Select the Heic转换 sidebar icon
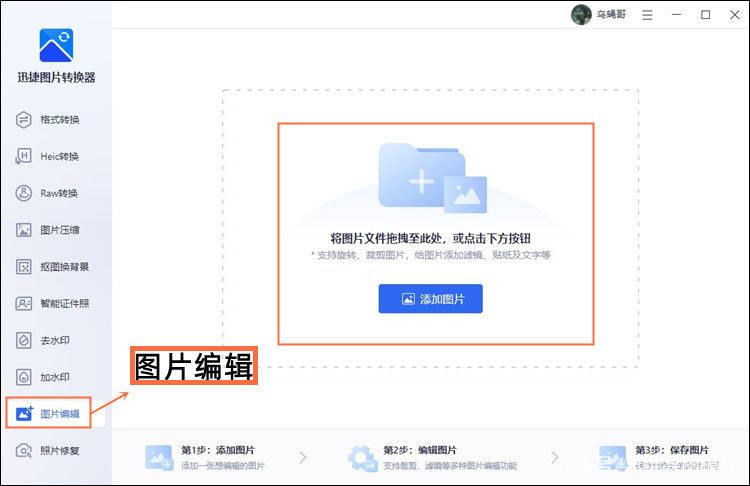The height and width of the screenshot is (486, 750). coord(23,156)
